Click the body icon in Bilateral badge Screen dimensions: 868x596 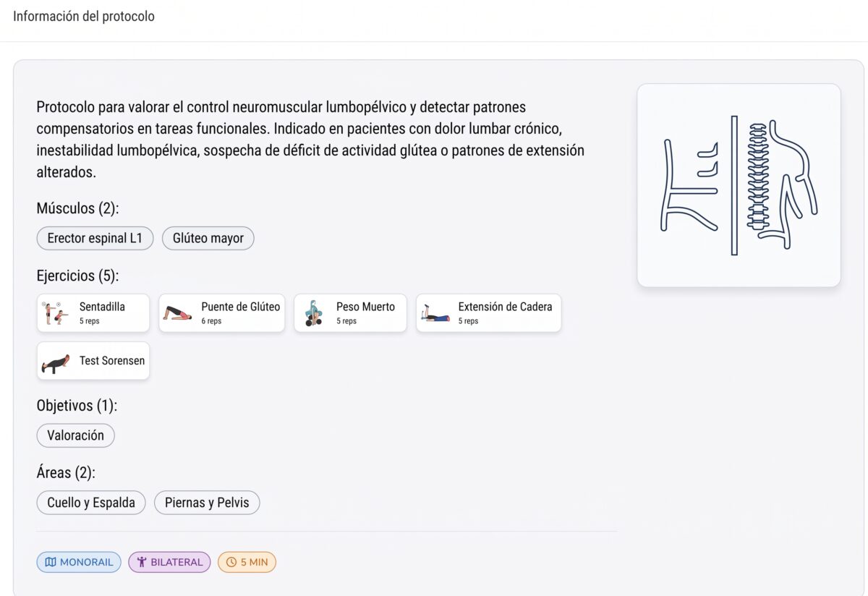tap(142, 562)
